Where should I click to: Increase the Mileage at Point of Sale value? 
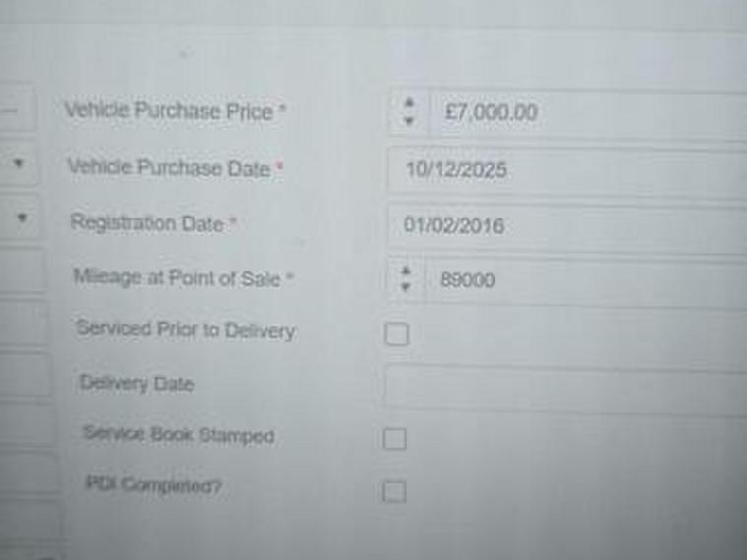(405, 270)
